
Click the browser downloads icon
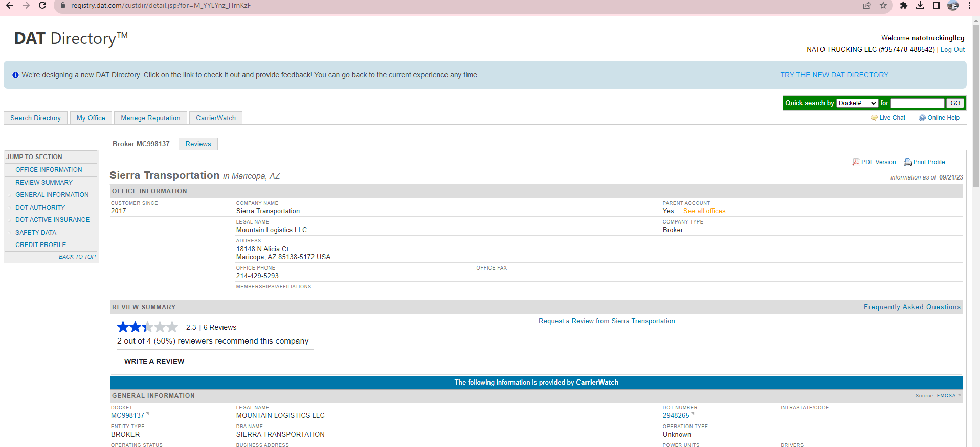920,6
